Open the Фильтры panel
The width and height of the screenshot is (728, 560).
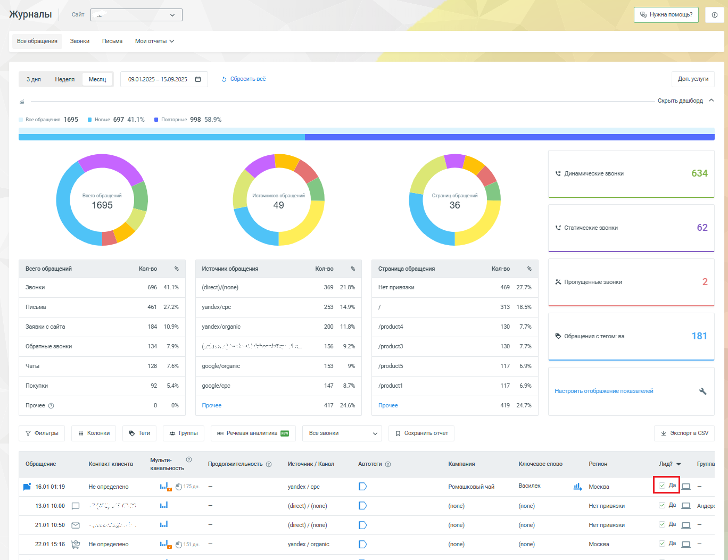click(42, 433)
